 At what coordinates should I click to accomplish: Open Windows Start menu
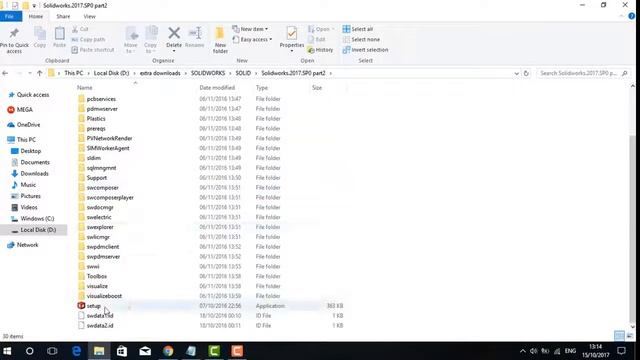click(x=7, y=351)
